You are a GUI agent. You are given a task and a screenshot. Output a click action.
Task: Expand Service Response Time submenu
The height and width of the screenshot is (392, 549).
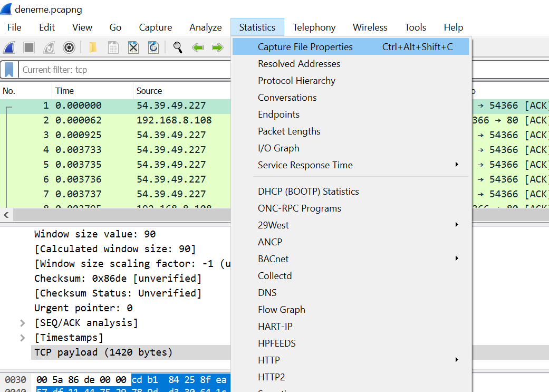[x=351, y=165]
